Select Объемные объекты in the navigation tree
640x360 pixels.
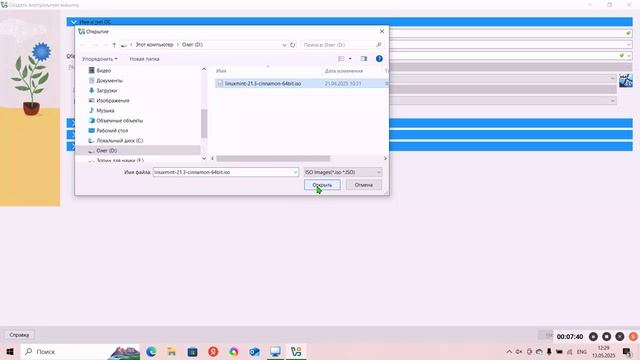[120, 120]
